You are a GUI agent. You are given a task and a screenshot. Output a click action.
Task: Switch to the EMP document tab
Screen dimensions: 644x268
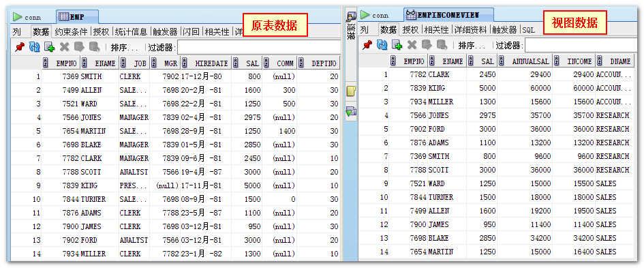[x=77, y=17]
